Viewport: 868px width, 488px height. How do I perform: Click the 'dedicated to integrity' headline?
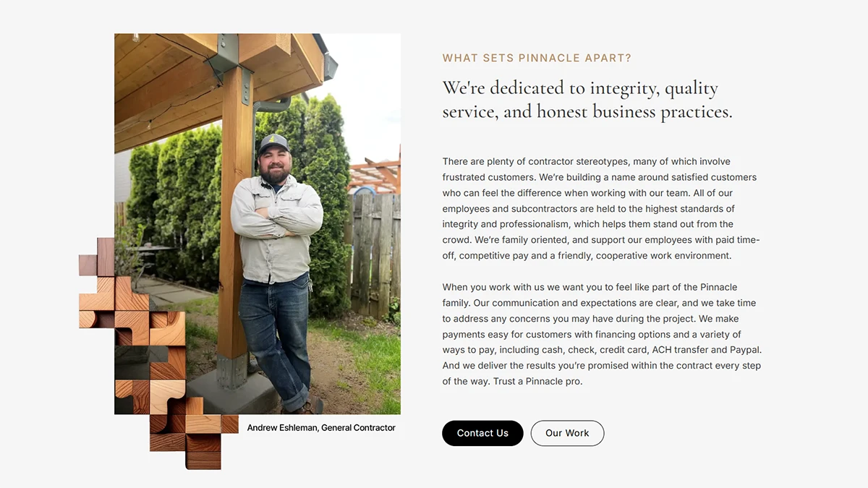pyautogui.click(x=587, y=100)
